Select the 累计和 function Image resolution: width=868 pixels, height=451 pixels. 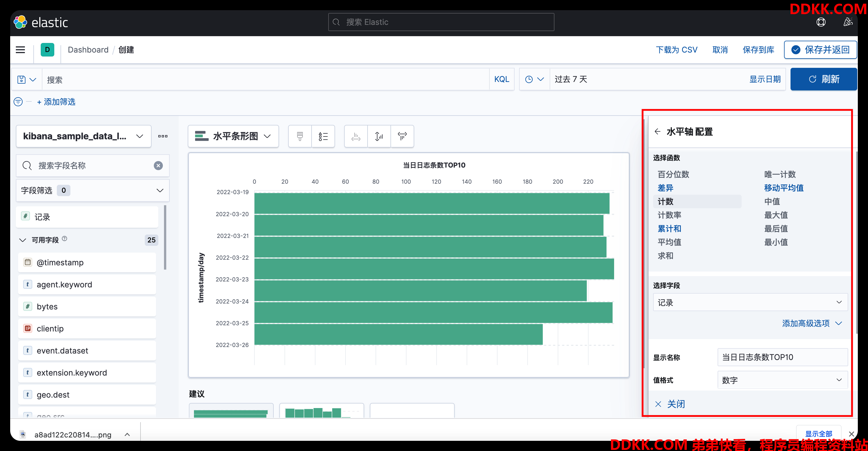click(x=670, y=229)
